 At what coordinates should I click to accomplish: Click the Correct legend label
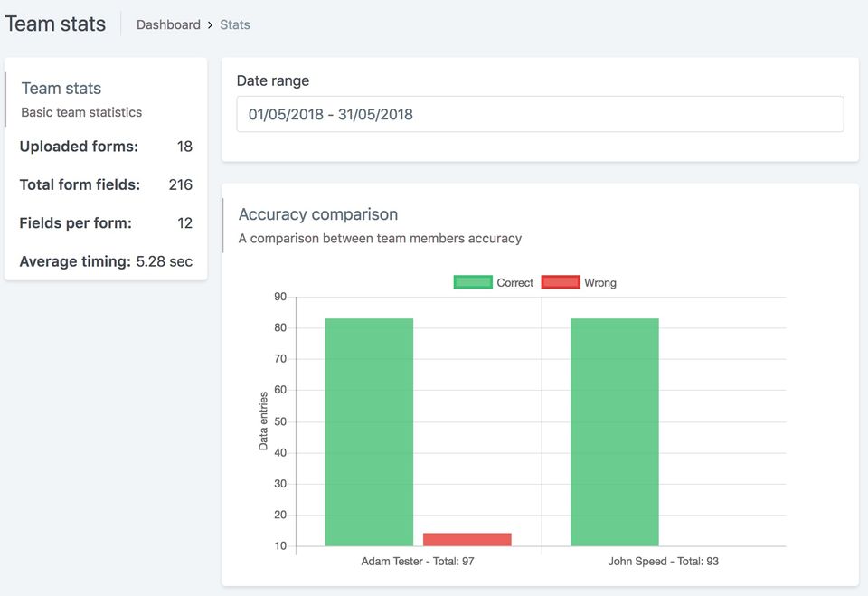pyautogui.click(x=514, y=282)
